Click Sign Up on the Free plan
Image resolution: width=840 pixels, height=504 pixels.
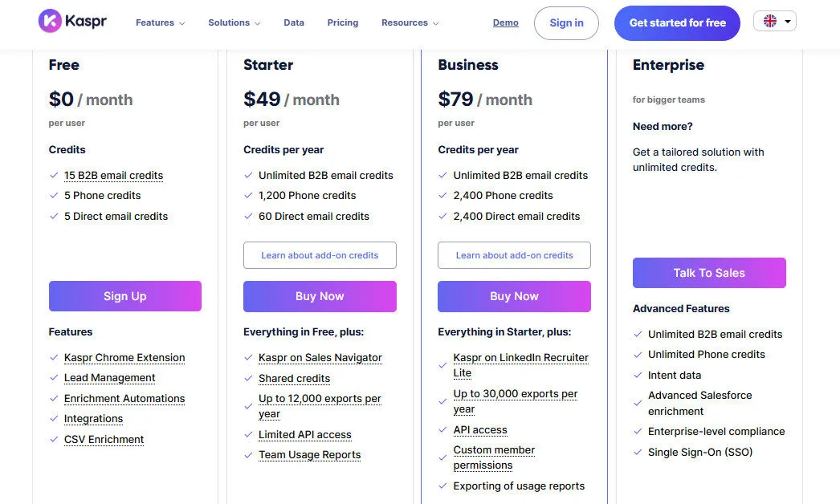click(124, 296)
